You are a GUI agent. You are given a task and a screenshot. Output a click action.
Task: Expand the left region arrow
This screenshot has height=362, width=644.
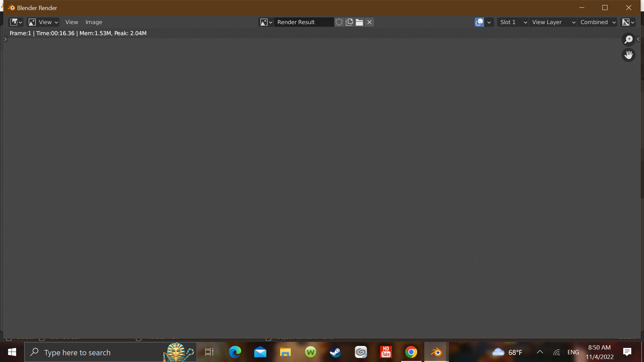5,39
